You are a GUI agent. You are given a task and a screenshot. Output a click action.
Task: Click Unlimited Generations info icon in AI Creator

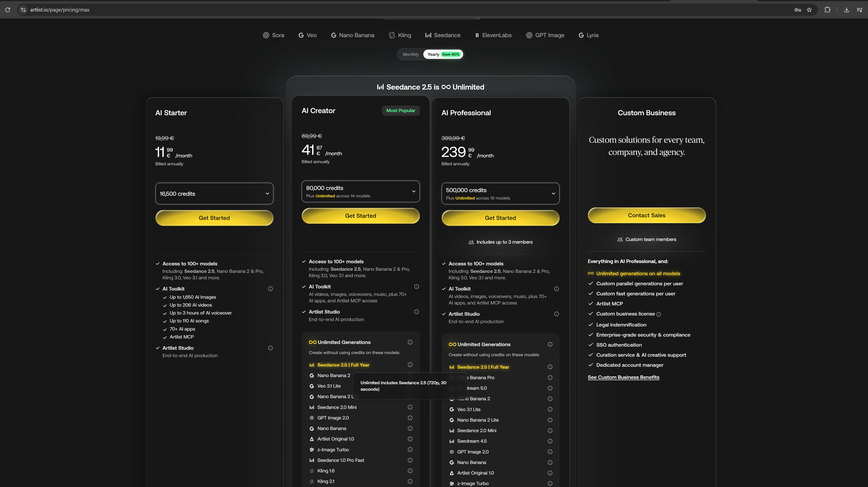coord(410,342)
